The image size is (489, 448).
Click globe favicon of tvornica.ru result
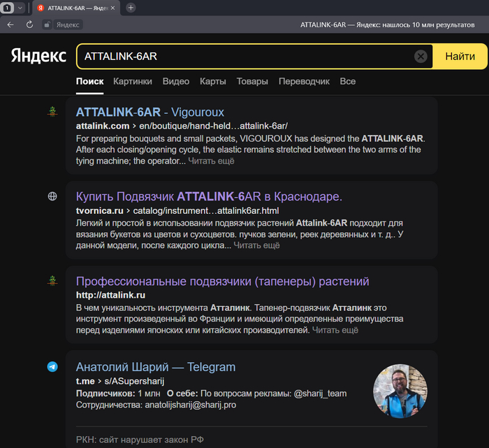coord(52,196)
